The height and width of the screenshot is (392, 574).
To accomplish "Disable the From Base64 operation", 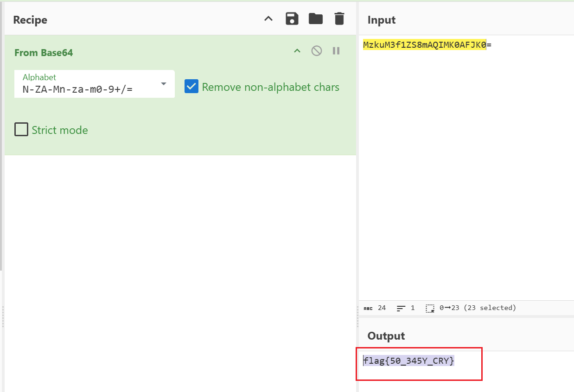I will pos(317,51).
